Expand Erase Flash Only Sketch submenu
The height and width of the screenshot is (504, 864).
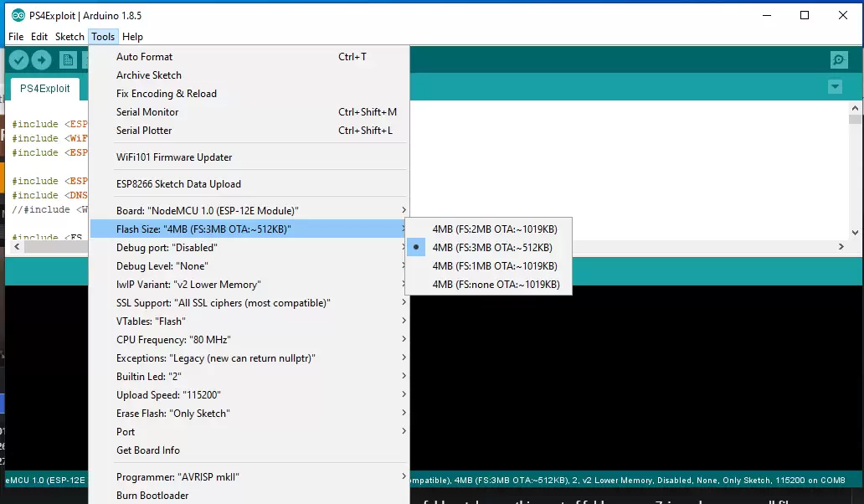[x=249, y=414]
